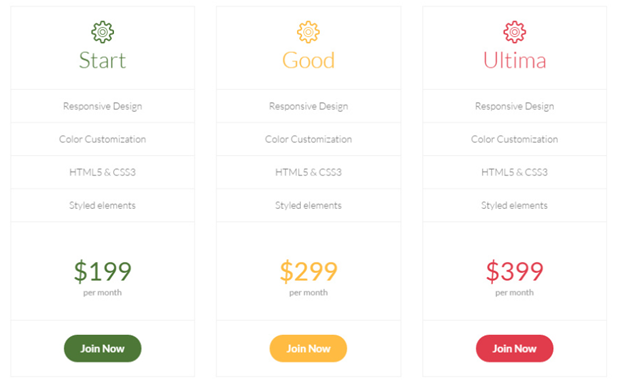Click the $199 price
The image size is (624, 386).
tap(102, 271)
